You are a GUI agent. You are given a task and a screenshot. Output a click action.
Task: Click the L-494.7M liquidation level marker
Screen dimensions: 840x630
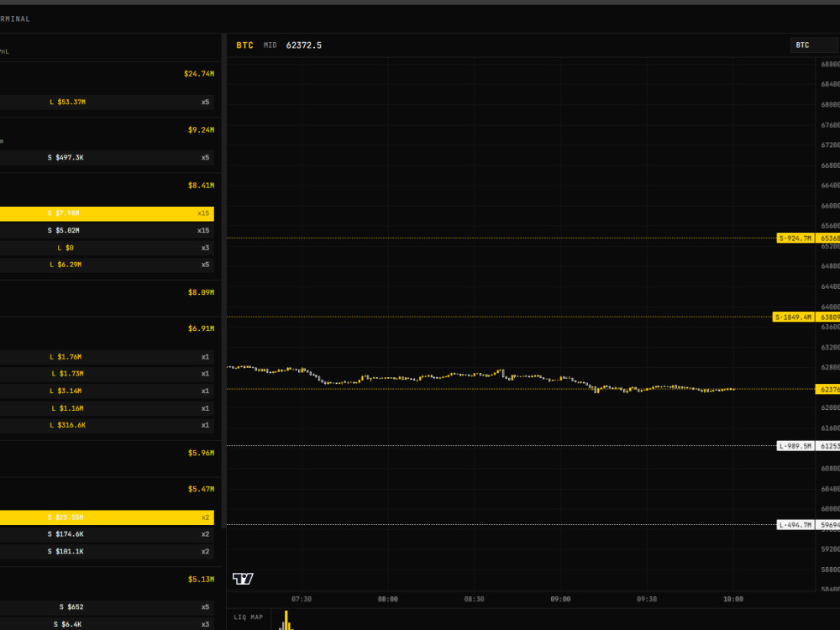(x=795, y=525)
